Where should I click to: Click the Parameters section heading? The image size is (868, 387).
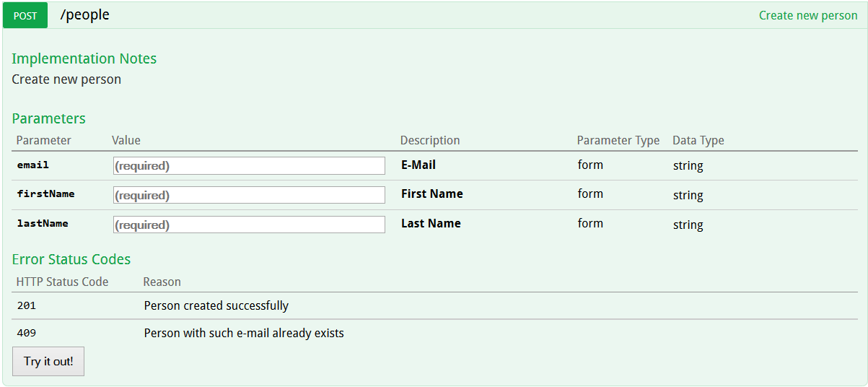pos(49,118)
